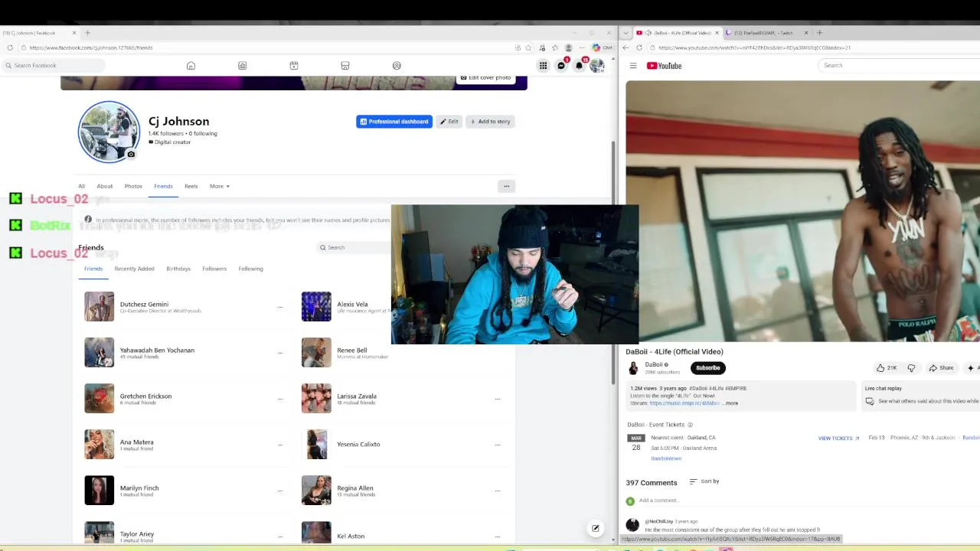Reload the Facebook page

[x=10, y=47]
